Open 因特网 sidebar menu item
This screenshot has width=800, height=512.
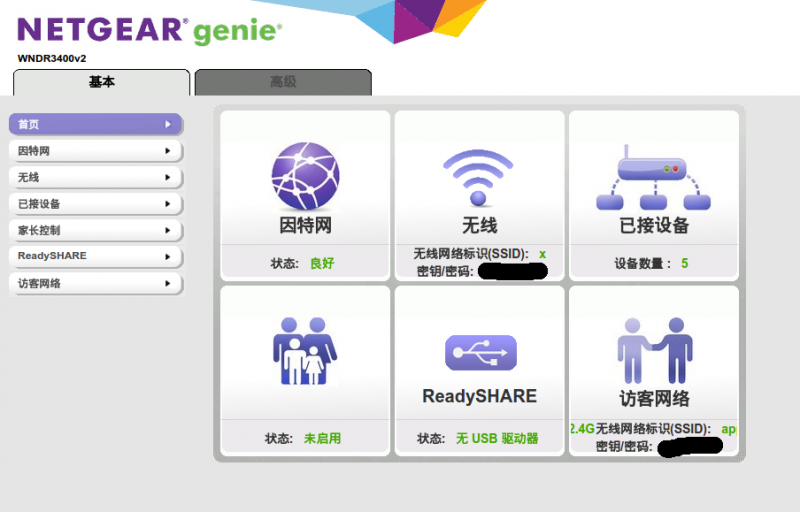click(x=95, y=151)
